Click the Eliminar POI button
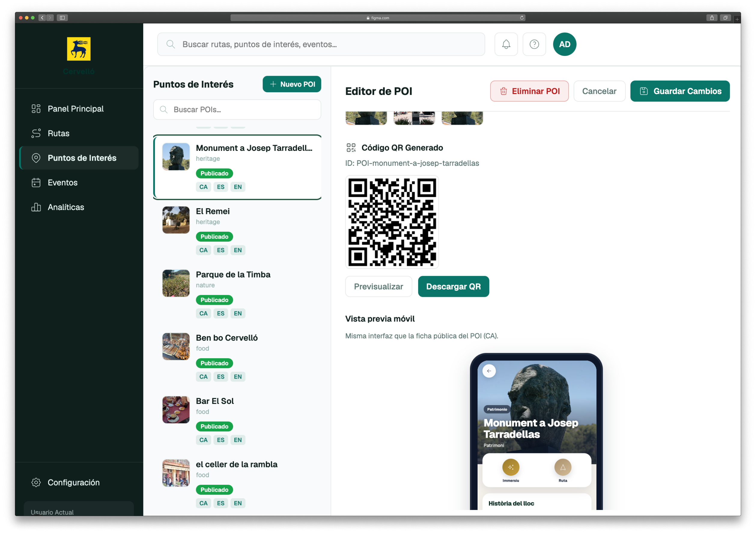The image size is (756, 534). point(529,91)
